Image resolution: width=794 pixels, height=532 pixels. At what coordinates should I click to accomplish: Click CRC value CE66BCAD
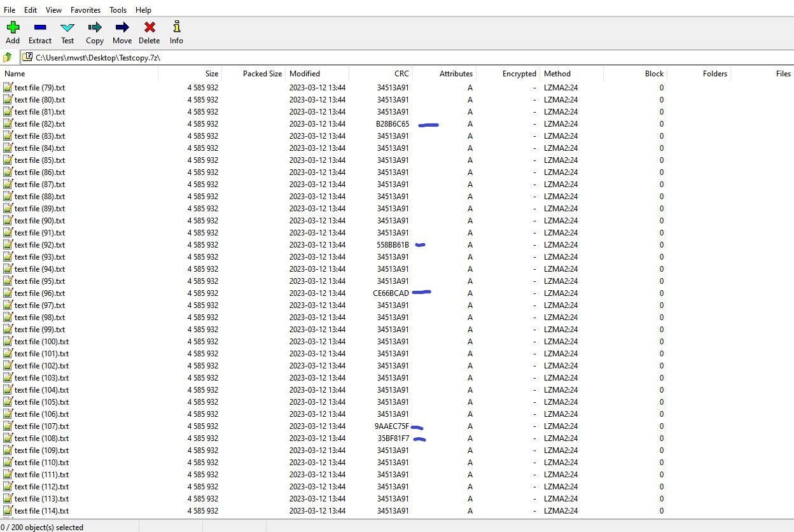pos(391,293)
